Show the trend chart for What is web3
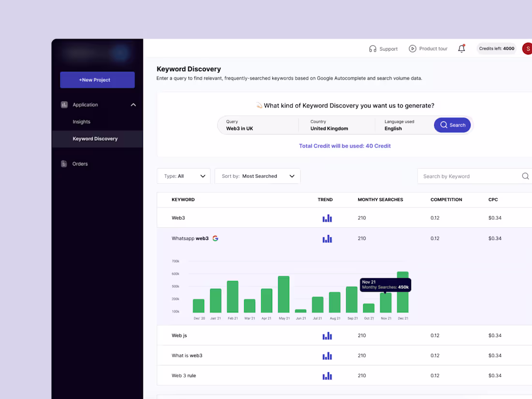The image size is (532, 399). click(327, 355)
